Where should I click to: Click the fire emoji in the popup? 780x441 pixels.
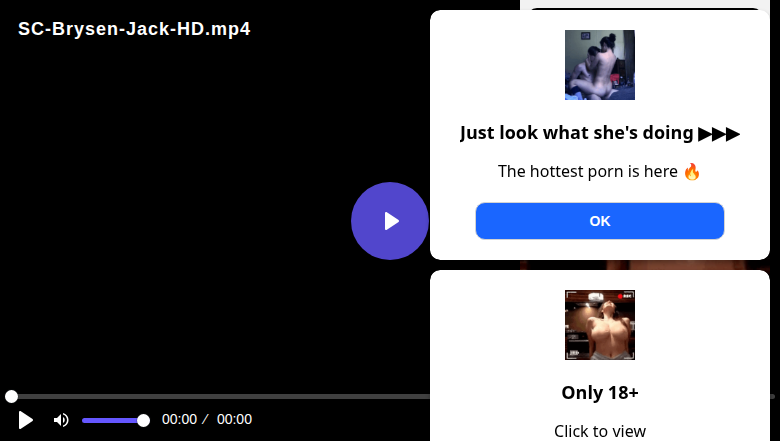point(692,171)
